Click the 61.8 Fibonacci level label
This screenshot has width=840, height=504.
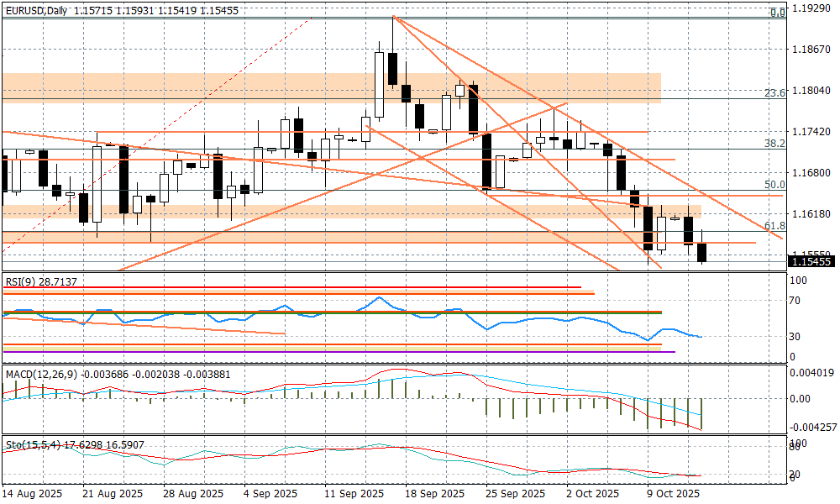coord(775,226)
